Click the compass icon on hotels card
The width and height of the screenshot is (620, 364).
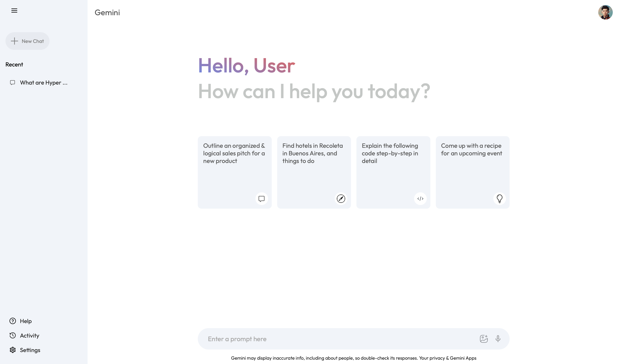[x=341, y=199]
